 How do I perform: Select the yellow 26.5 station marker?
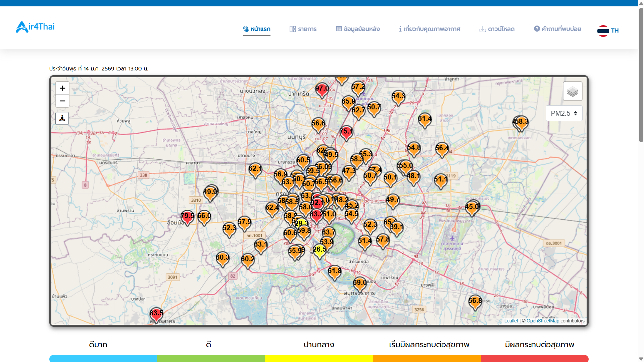(x=319, y=251)
